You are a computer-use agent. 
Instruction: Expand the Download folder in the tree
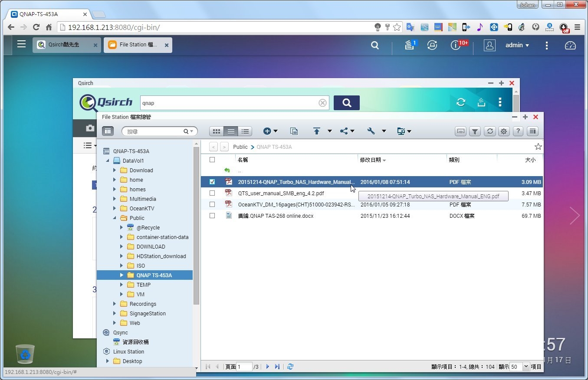[115, 170]
